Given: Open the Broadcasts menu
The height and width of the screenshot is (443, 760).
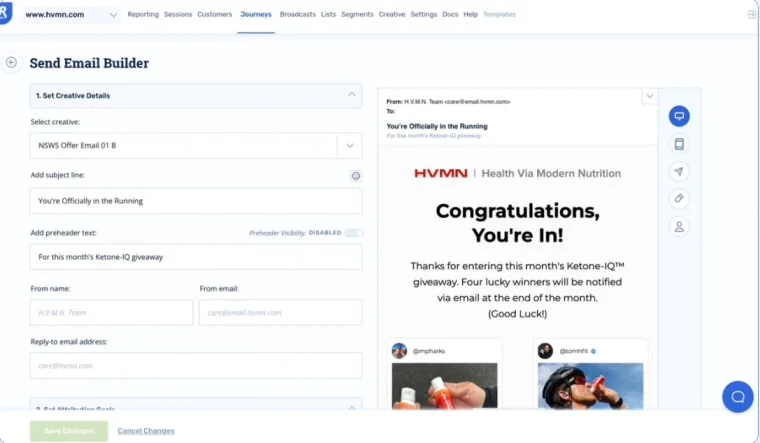Looking at the screenshot, I should click(x=297, y=15).
